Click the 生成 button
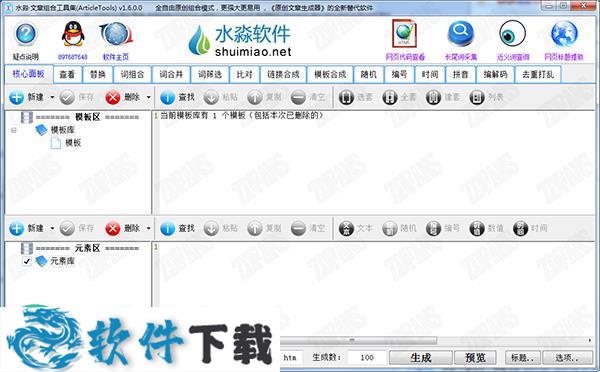Screen dimensions: 600x372 tap(421, 358)
